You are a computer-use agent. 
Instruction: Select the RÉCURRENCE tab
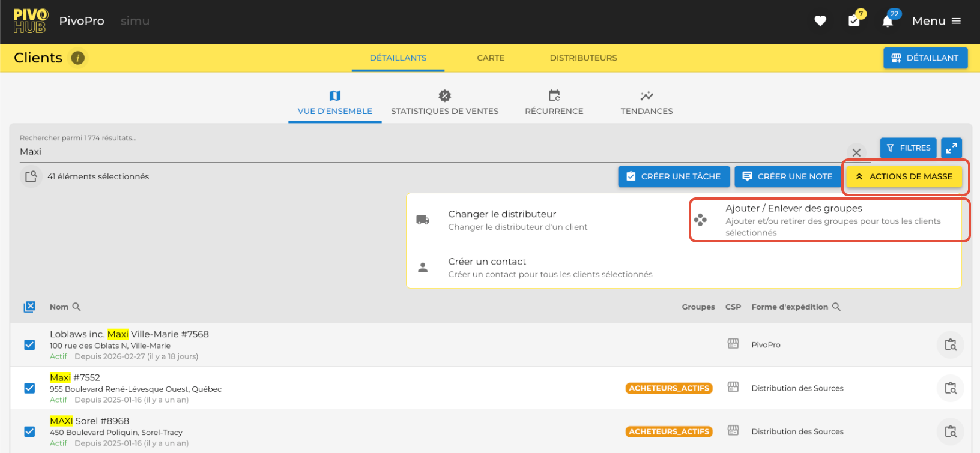click(554, 103)
